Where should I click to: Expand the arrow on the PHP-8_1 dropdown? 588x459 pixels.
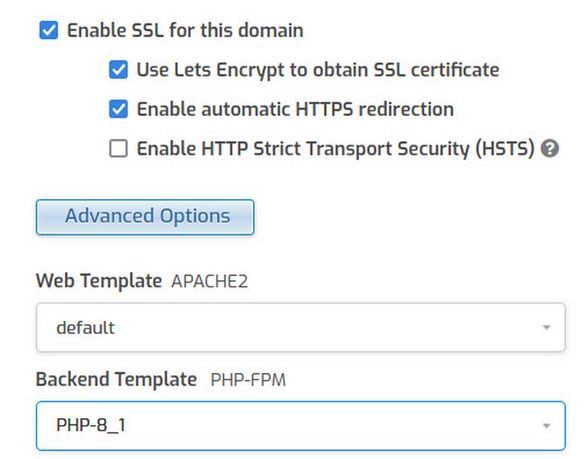pos(546,426)
